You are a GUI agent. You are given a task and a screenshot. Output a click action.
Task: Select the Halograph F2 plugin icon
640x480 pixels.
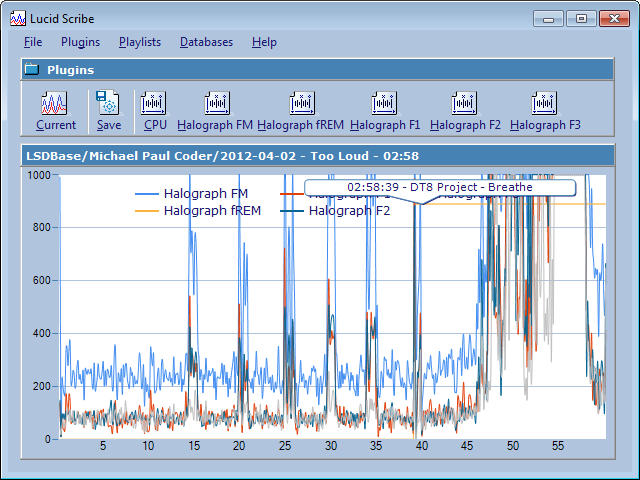click(x=464, y=103)
